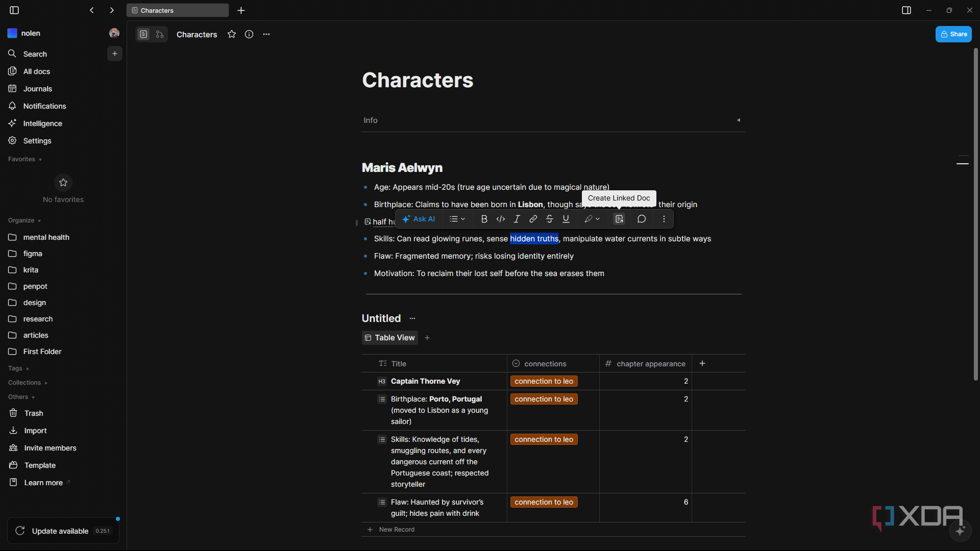This screenshot has height=551, width=980.
Task: Toggle inline code formatting
Action: pyautogui.click(x=501, y=219)
